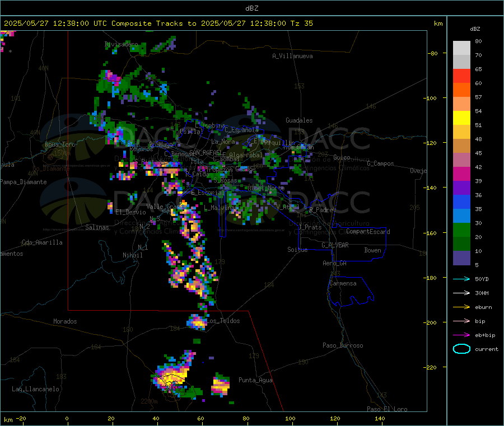Image resolution: width=504 pixels, height=426 pixels.
Task: Select the slate 5–10 dBZ legend swatch
Action: click(461, 258)
